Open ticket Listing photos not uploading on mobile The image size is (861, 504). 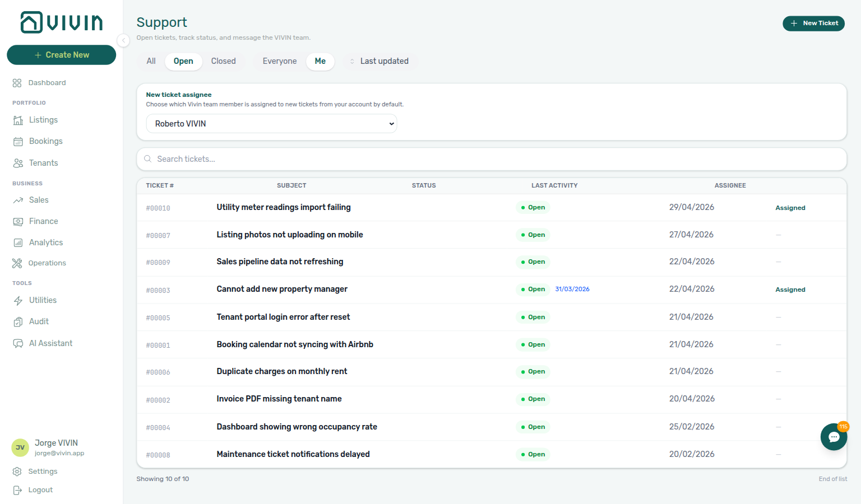coord(290,235)
